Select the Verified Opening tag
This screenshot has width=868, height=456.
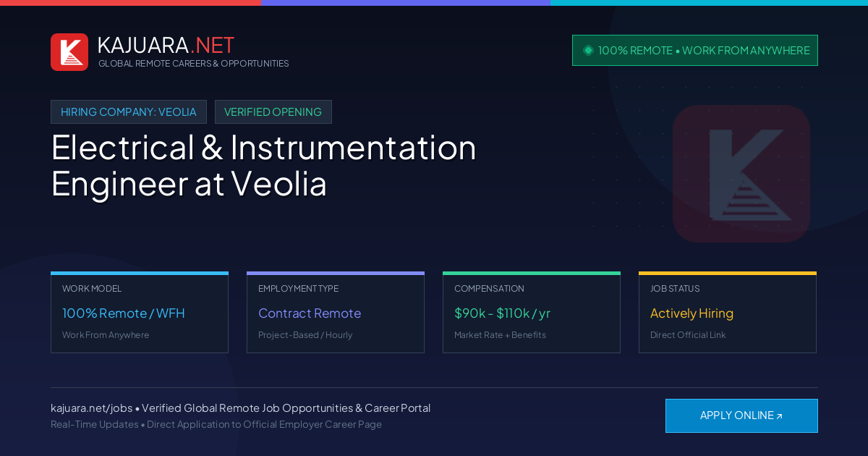pos(273,111)
